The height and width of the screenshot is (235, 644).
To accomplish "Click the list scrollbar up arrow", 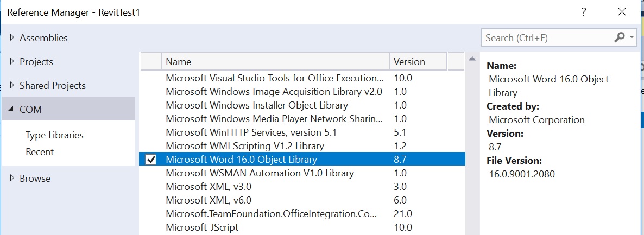I will pyautogui.click(x=472, y=59).
